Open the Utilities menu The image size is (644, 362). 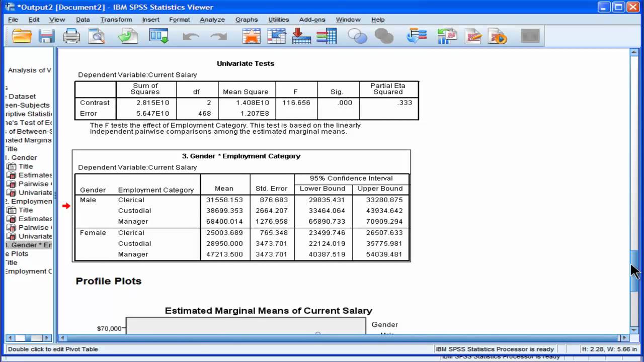[279, 20]
